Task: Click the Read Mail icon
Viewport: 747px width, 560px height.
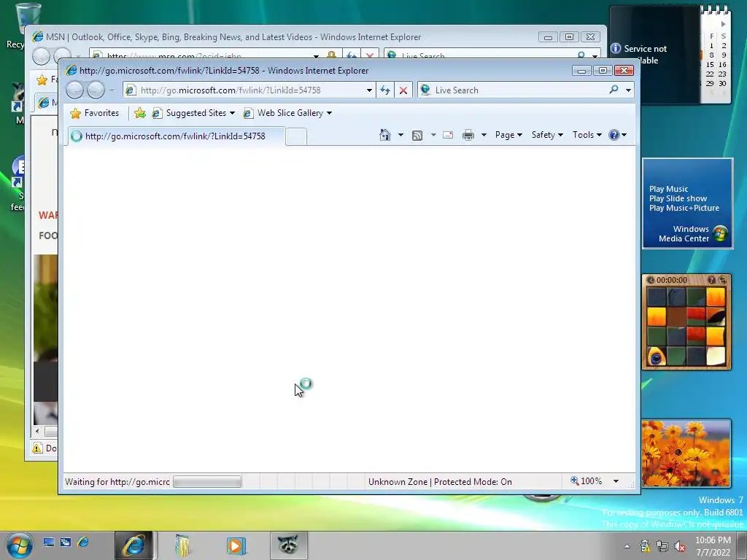Action: [448, 135]
